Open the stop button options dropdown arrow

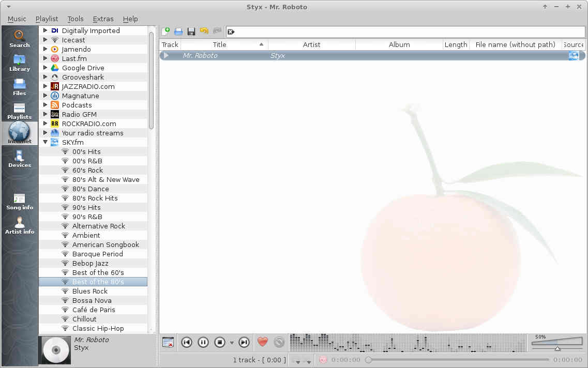tap(232, 343)
